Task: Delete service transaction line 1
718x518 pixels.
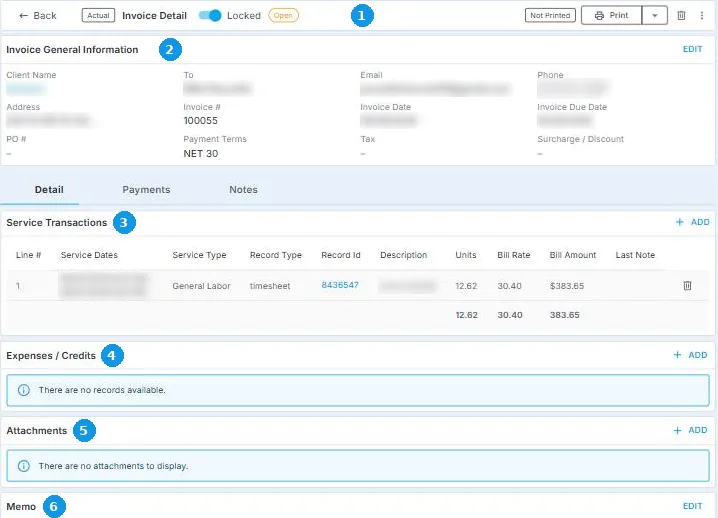Action: pos(687,285)
